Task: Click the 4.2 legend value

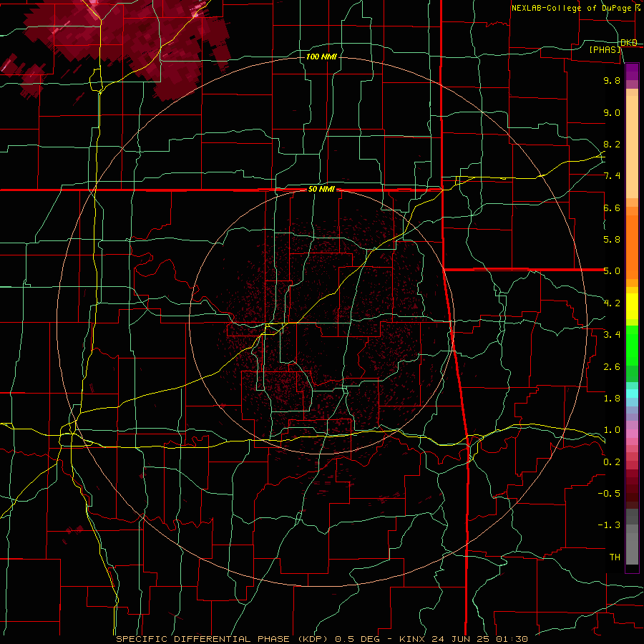Action: click(612, 303)
